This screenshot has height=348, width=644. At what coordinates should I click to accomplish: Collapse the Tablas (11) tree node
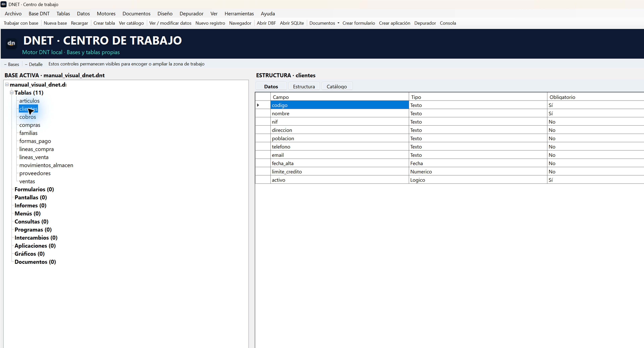pyautogui.click(x=12, y=93)
